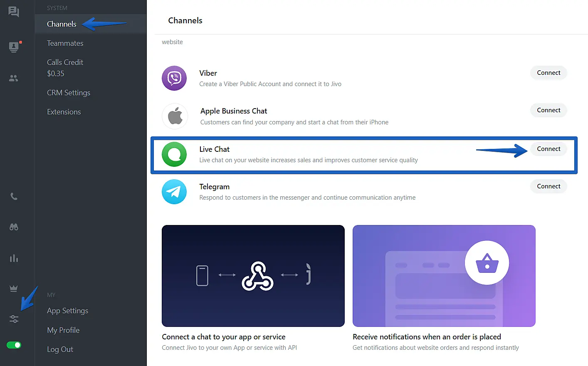Click the shopping basket icon in order card
588x366 pixels.
[487, 263]
